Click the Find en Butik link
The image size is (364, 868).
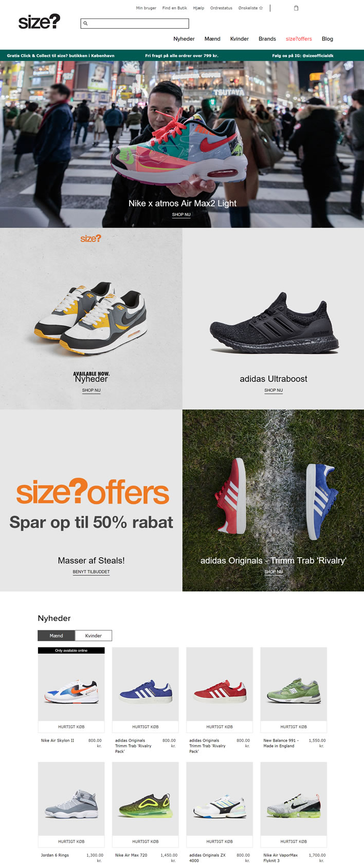point(175,8)
